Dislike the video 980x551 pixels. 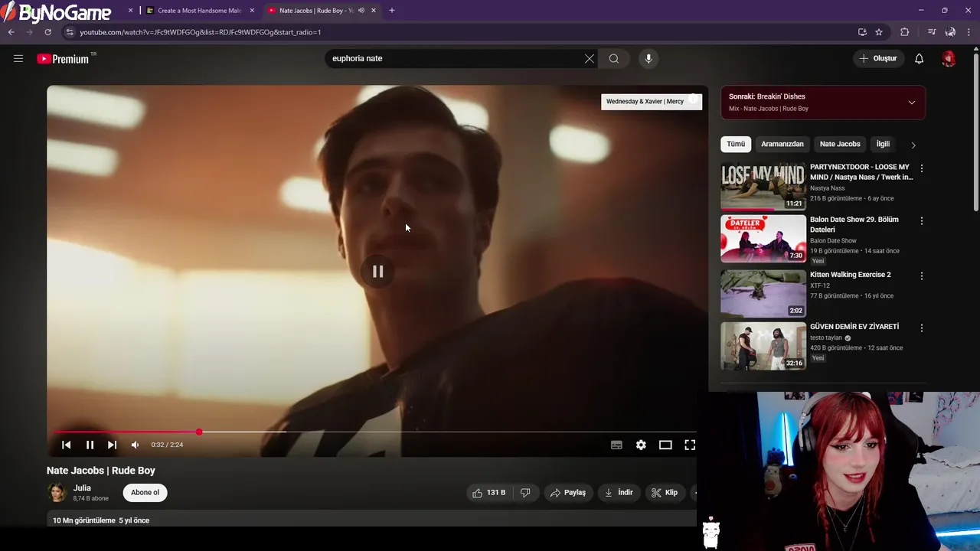525,493
